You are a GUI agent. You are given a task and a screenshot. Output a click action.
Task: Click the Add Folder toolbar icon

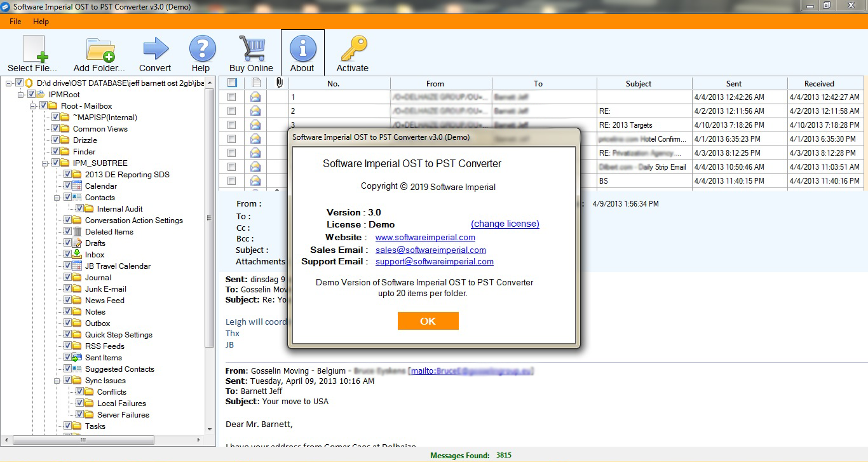100,50
